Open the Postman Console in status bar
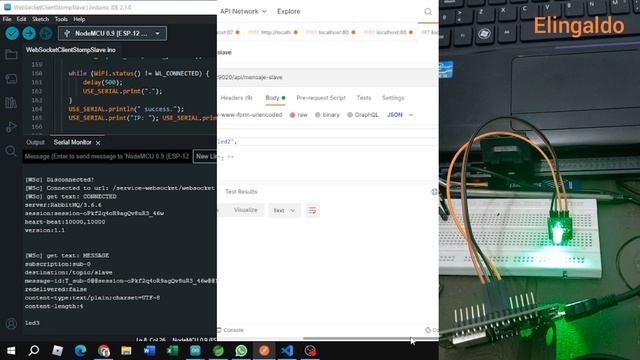Screen dimensions: 640x360 pos(230,330)
